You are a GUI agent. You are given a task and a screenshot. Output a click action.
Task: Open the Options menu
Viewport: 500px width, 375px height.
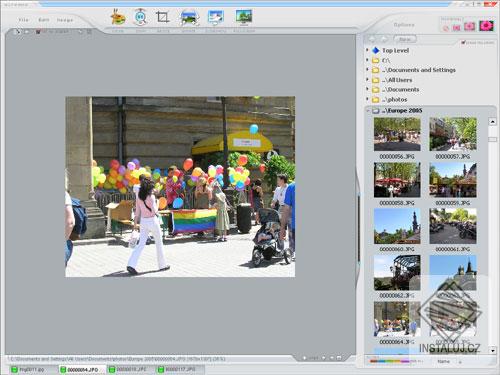click(x=404, y=25)
